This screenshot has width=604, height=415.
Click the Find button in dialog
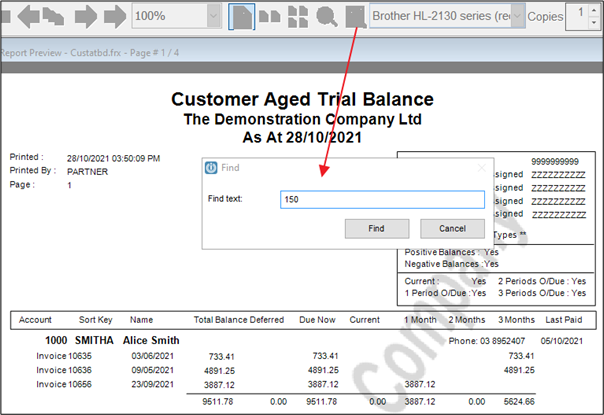[x=377, y=229]
